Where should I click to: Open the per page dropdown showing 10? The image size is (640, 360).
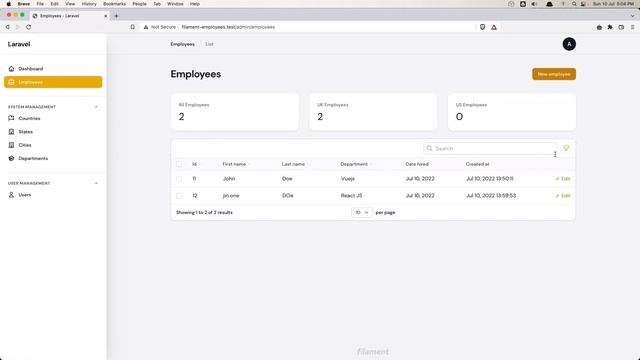[362, 212]
